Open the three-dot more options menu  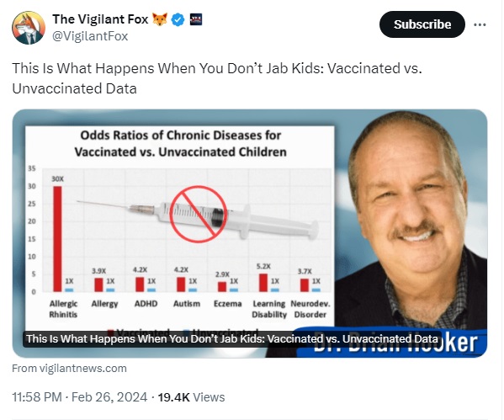480,24
